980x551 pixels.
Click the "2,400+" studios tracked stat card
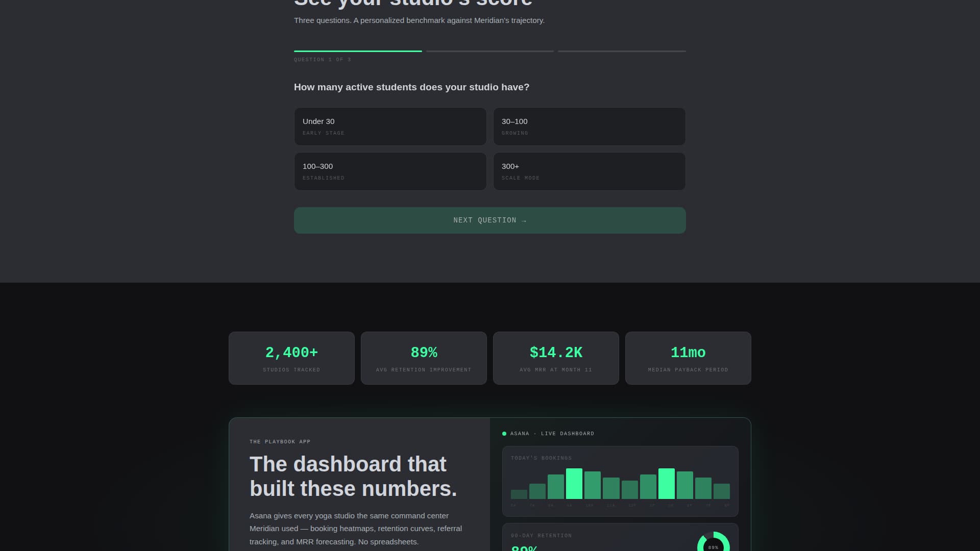[x=291, y=358]
